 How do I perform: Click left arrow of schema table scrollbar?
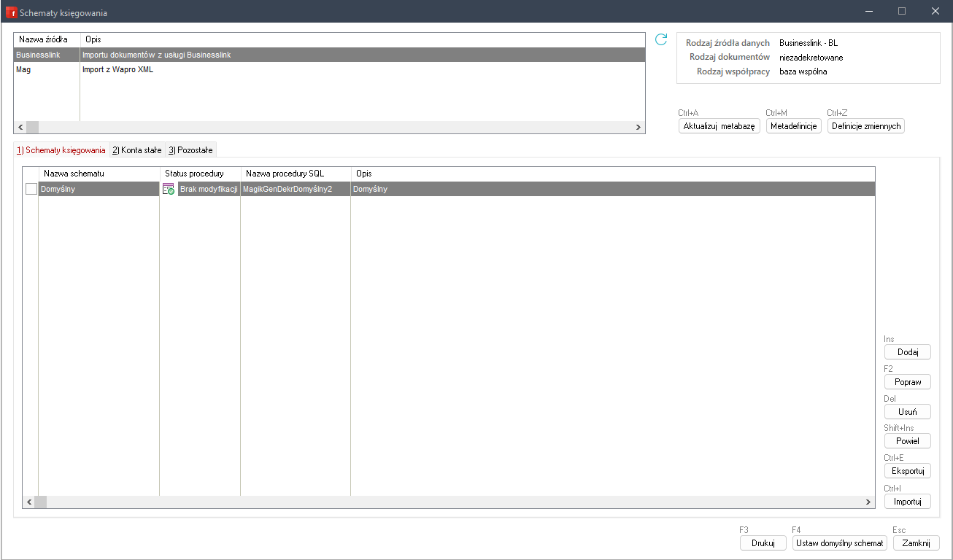click(28, 502)
